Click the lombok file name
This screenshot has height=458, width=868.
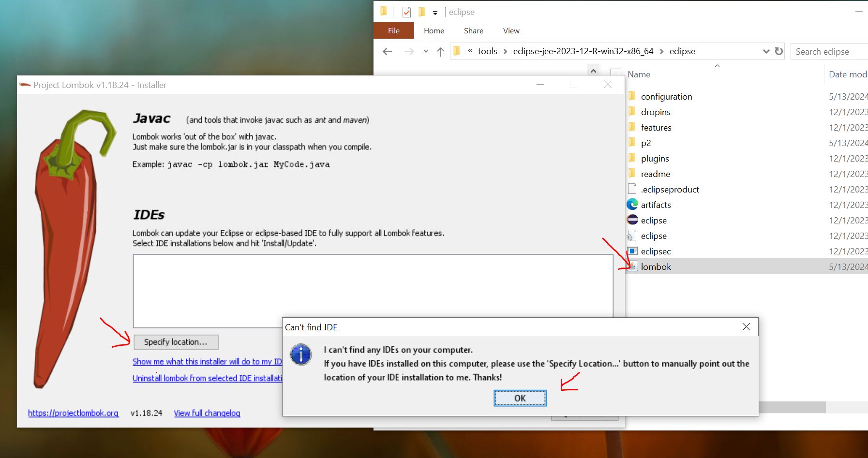pyautogui.click(x=656, y=266)
